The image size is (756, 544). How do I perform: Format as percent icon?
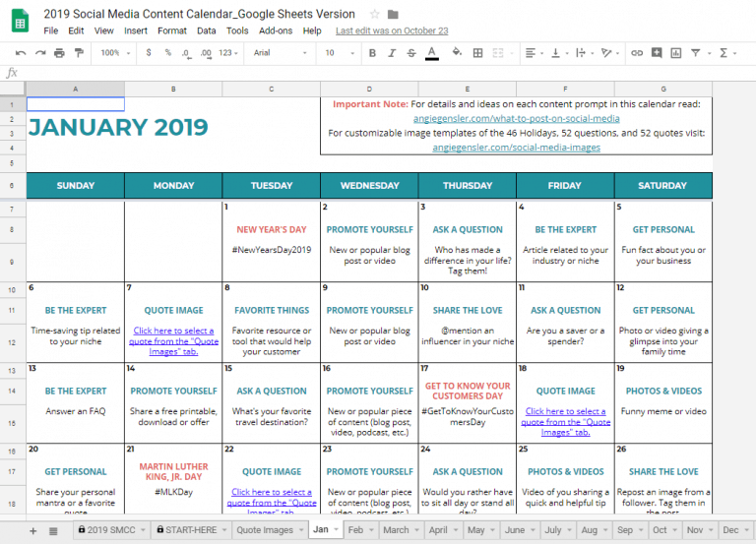tap(167, 53)
